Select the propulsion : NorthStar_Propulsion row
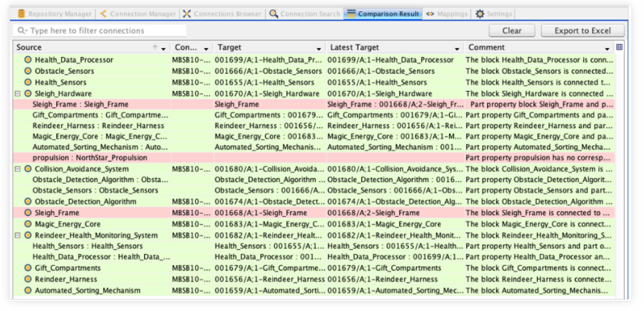 [x=90, y=158]
